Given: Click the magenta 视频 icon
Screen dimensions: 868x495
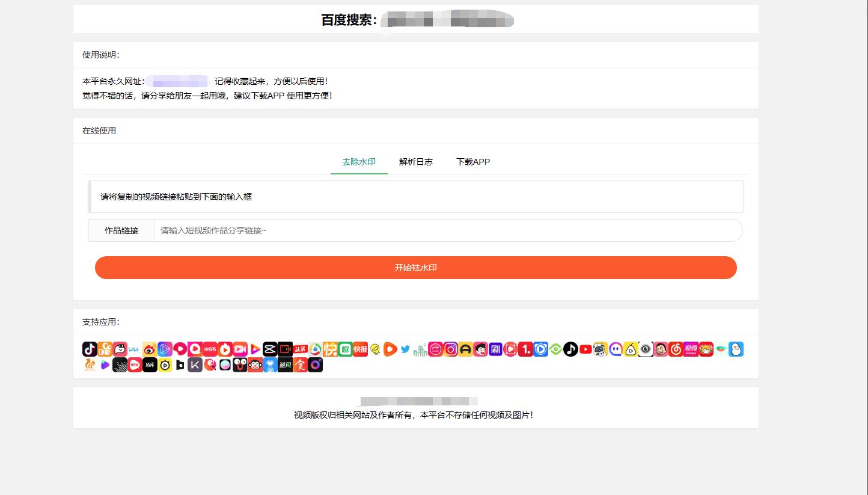Looking at the screenshot, I should [x=691, y=349].
